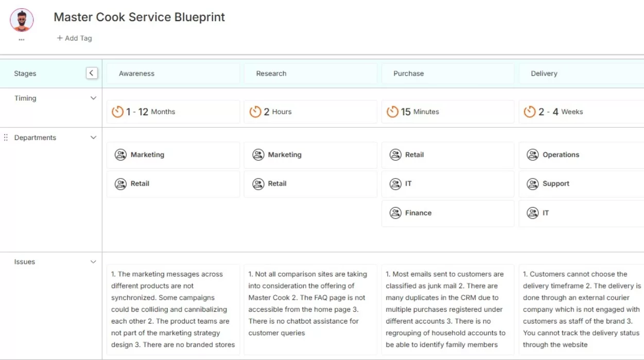Collapse the Timing row via its chevron
Image resolution: width=644 pixels, height=360 pixels.
click(x=93, y=98)
